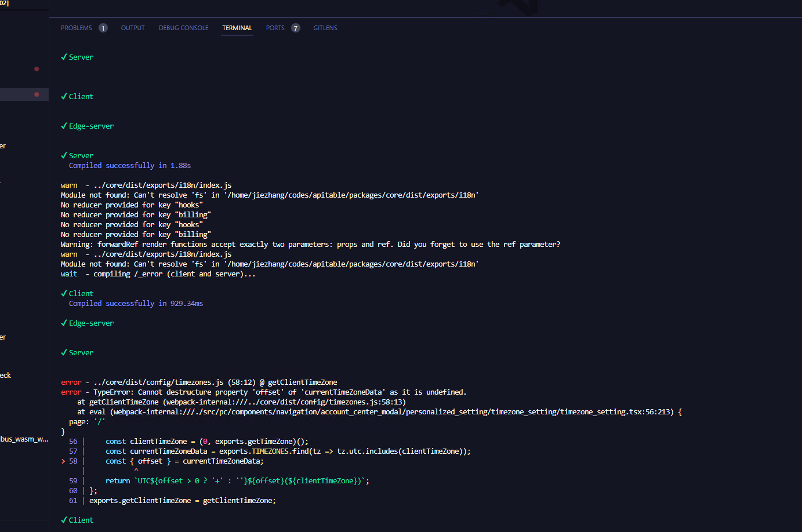The image size is (802, 532).
Task: Open the GITLENS panel
Action: point(325,27)
